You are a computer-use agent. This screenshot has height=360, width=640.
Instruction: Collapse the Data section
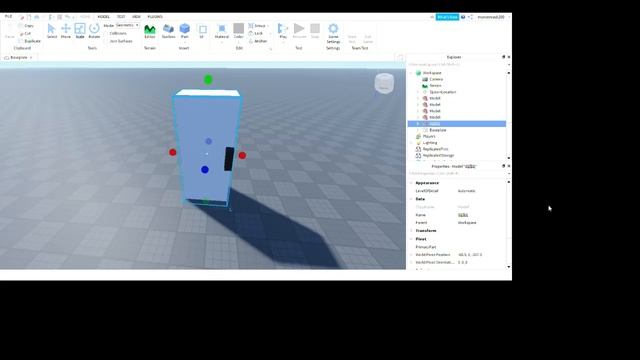pos(411,199)
